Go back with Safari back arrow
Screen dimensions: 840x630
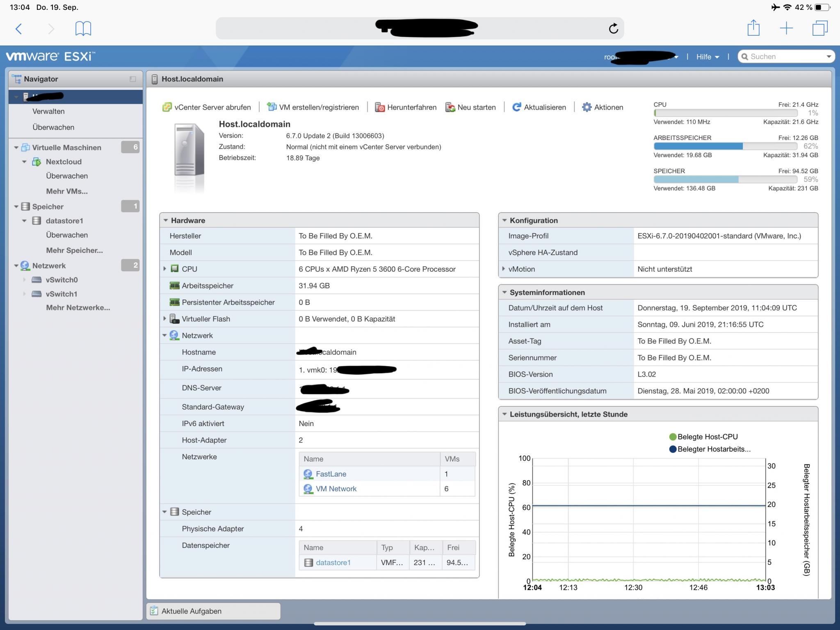pos(18,29)
